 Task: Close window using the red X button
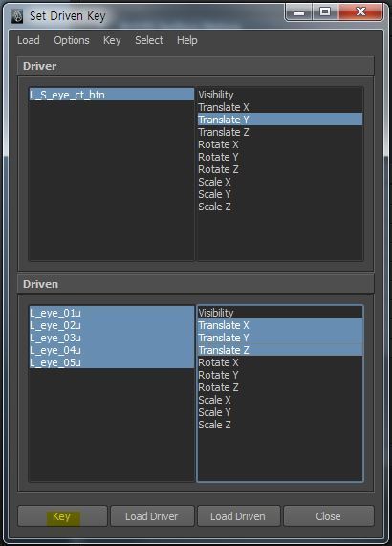point(360,12)
